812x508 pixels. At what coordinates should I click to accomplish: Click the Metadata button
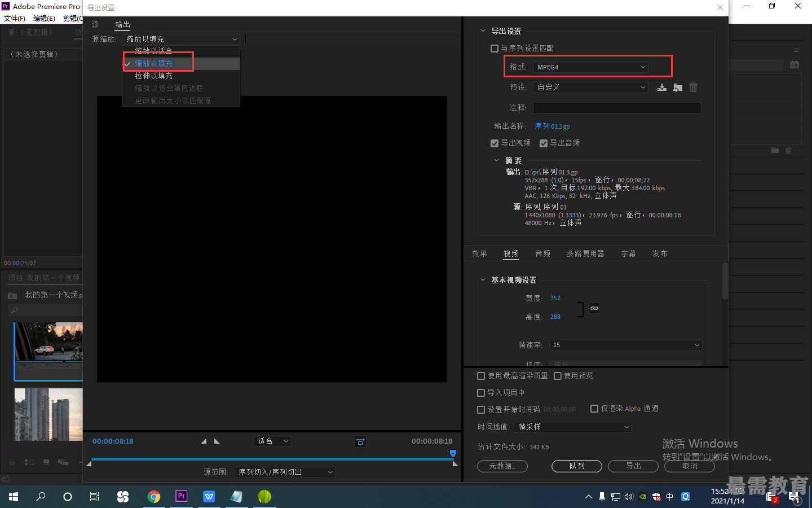(x=502, y=466)
